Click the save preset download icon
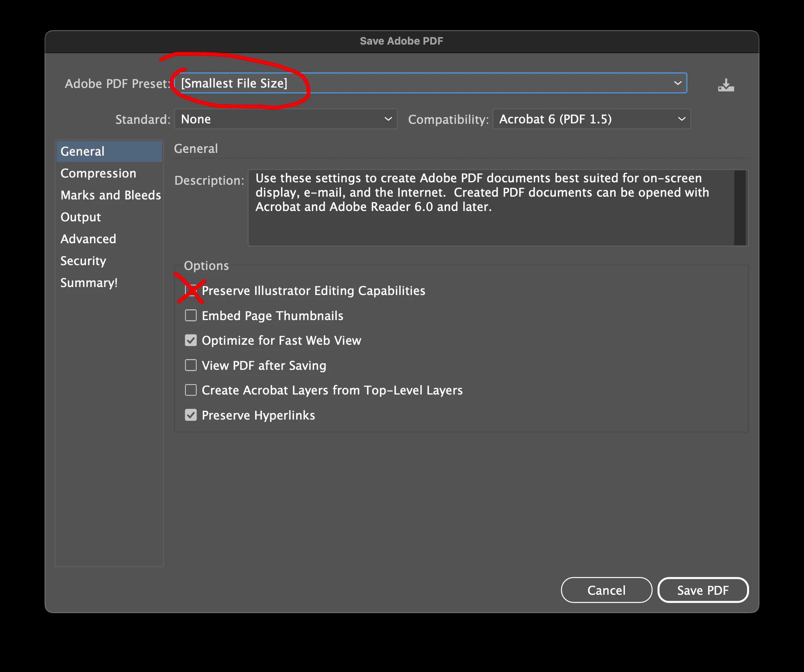 pos(726,85)
